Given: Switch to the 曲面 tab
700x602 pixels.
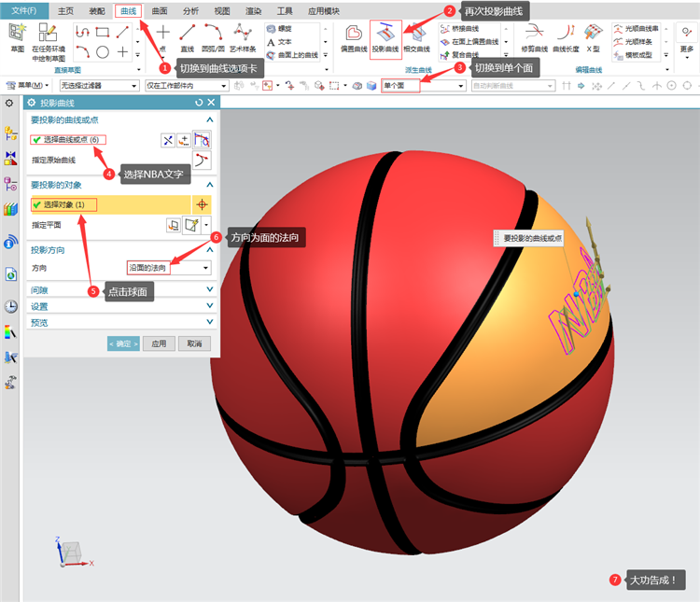Looking at the screenshot, I should click(x=160, y=11).
